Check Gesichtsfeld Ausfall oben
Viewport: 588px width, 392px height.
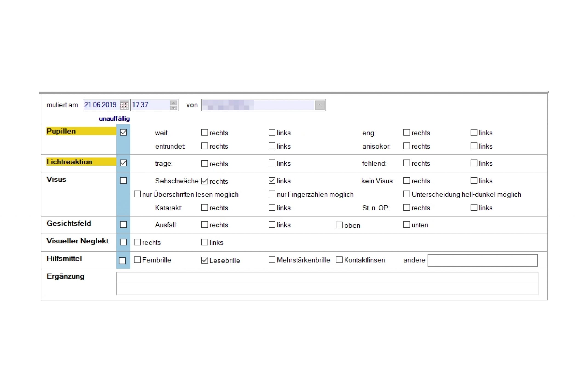pos(339,225)
